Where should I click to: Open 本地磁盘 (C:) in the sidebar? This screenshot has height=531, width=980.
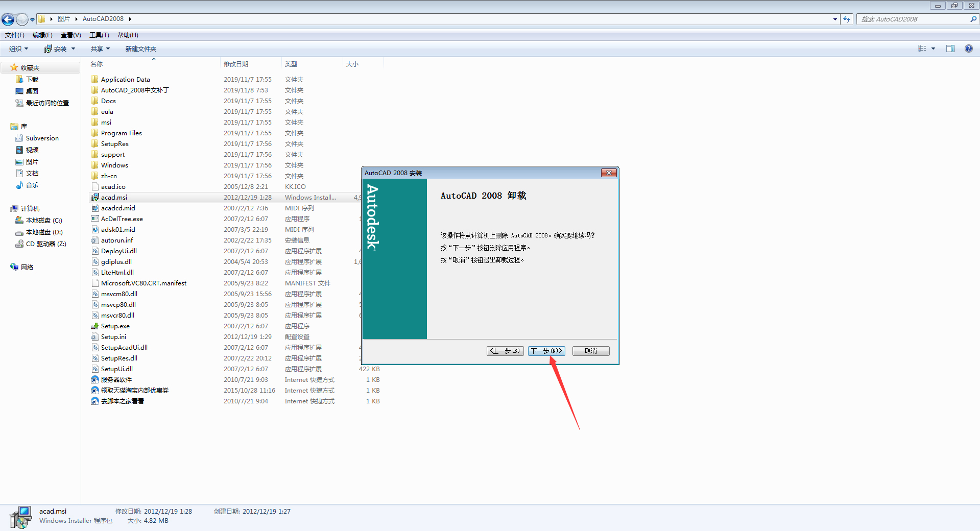(x=45, y=220)
